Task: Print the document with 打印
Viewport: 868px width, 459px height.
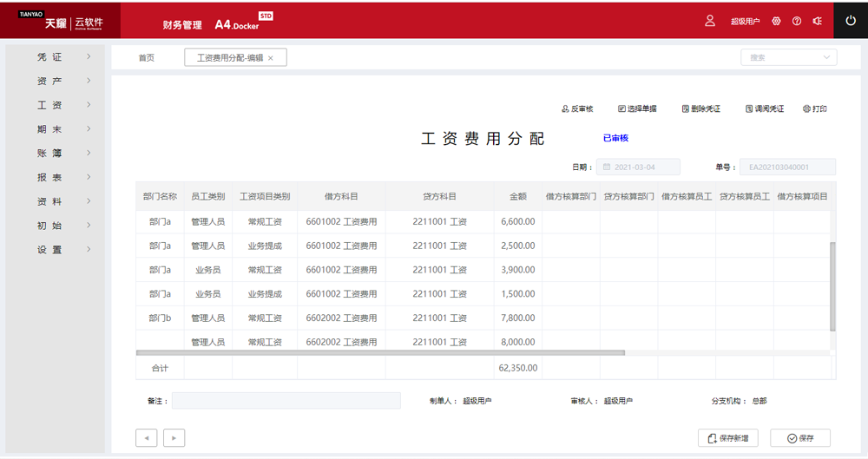Action: [815, 108]
